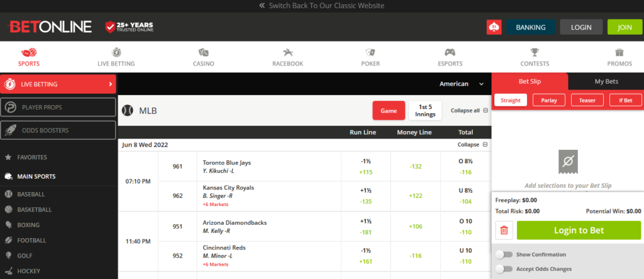
Task: Open the Casino dice icon
Action: (203, 53)
